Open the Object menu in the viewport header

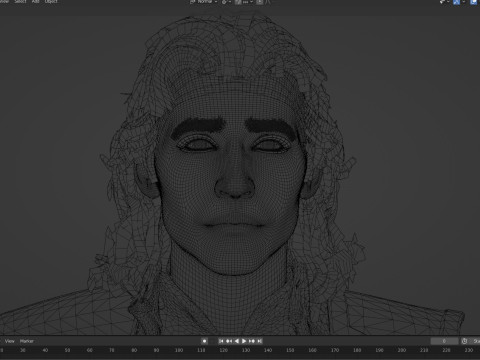click(x=51, y=2)
